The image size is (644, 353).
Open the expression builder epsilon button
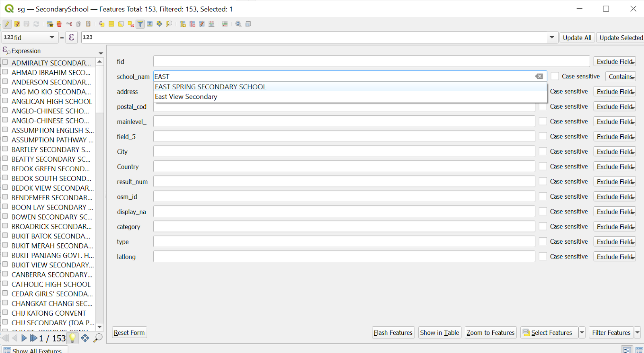tap(71, 37)
